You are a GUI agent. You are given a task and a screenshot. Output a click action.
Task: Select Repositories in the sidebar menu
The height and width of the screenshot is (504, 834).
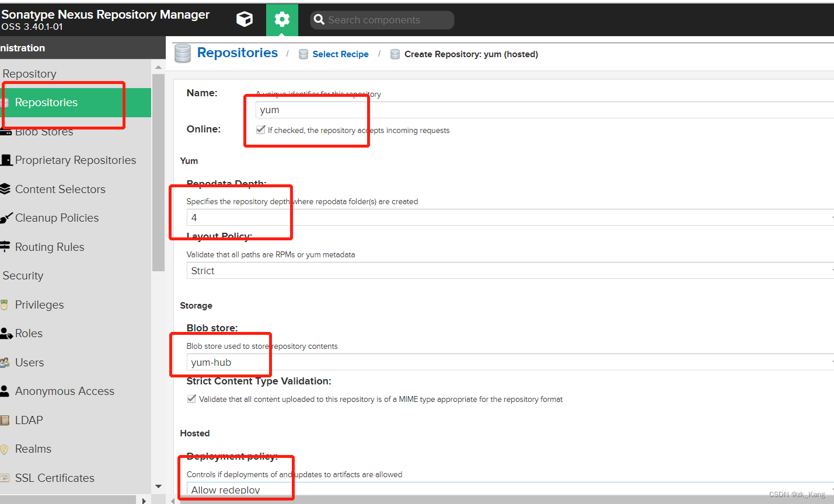pos(47,103)
